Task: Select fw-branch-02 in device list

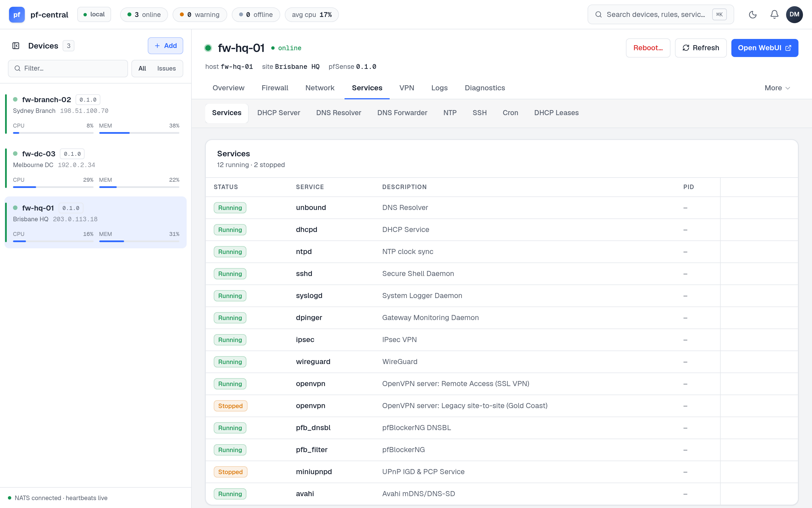Action: [96, 114]
